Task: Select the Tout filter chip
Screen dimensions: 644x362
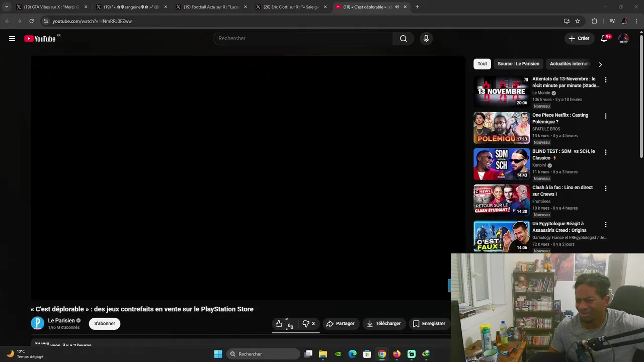Action: click(482, 64)
